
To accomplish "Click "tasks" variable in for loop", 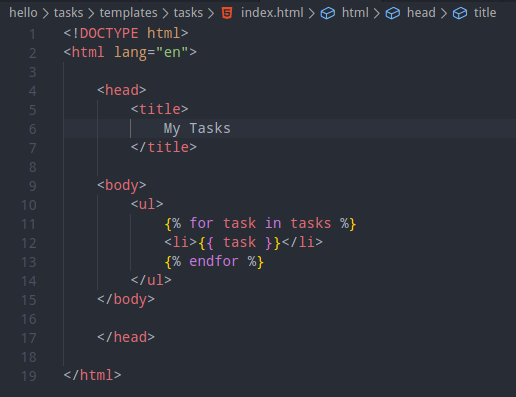I will tap(311, 223).
